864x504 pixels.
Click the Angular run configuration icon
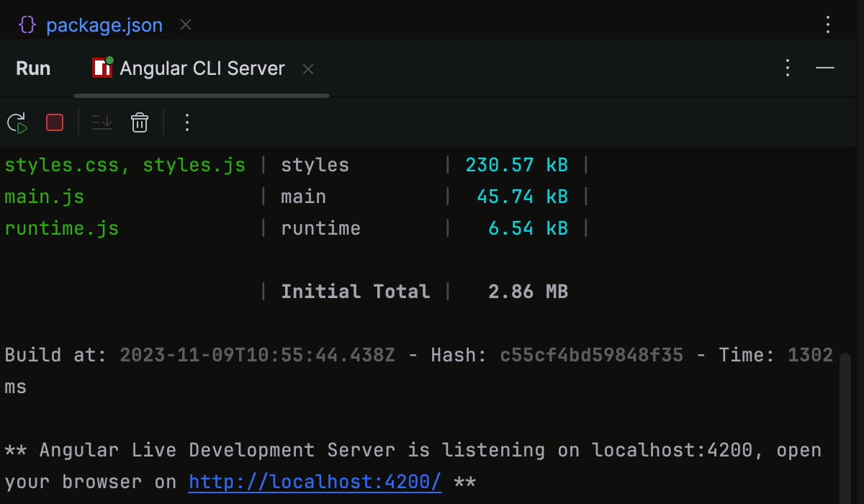[x=102, y=67]
